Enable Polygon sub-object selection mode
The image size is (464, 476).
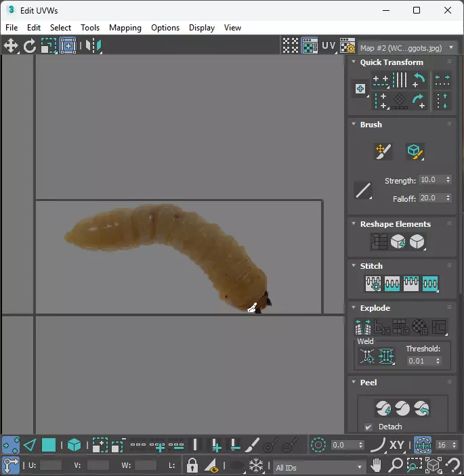click(49, 446)
